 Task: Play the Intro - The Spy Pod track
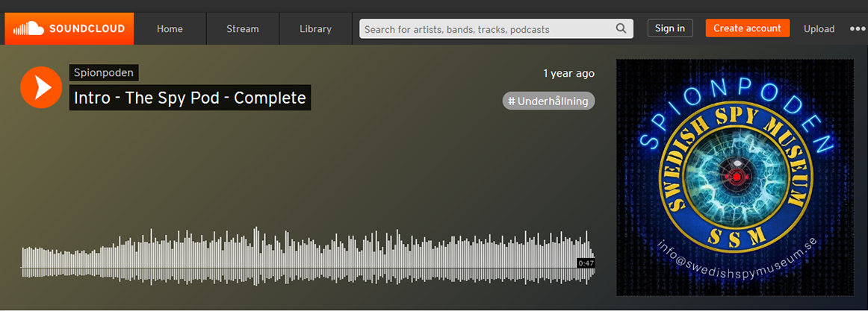tap(41, 87)
